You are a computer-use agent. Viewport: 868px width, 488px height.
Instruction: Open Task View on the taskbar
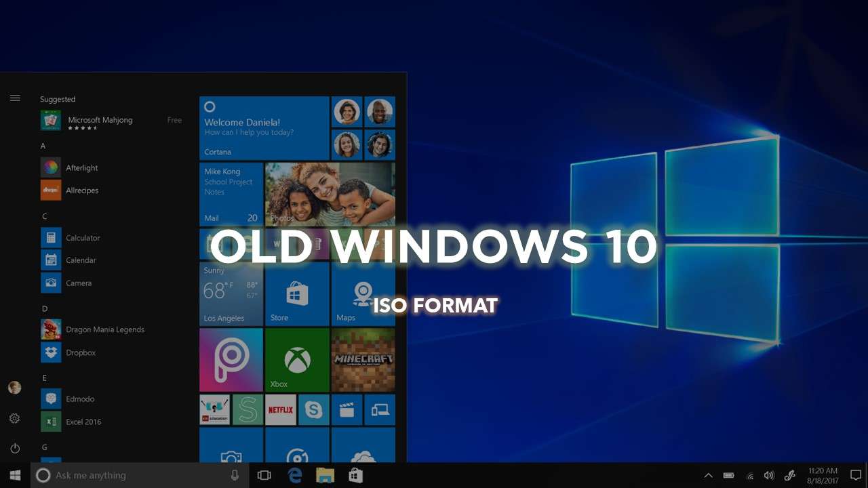click(264, 475)
